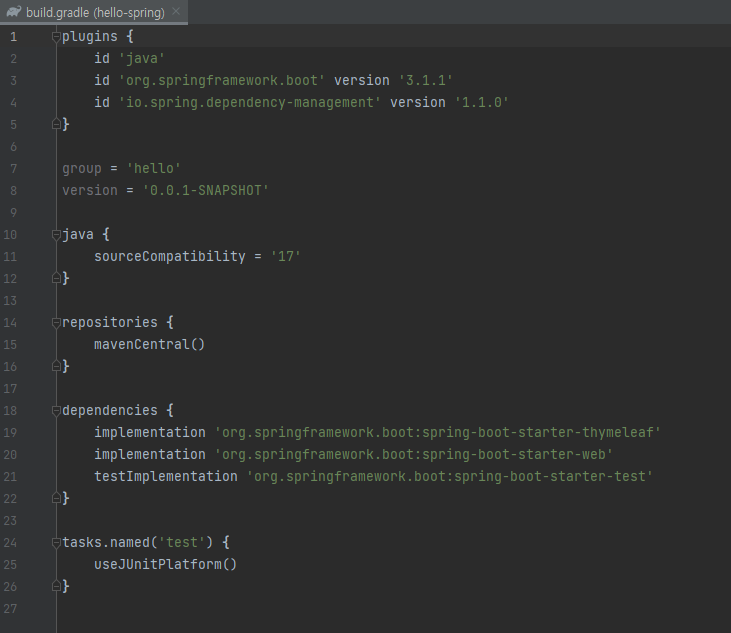The width and height of the screenshot is (731, 633).
Task: Collapse the dependencies block fold marker
Action: point(56,411)
